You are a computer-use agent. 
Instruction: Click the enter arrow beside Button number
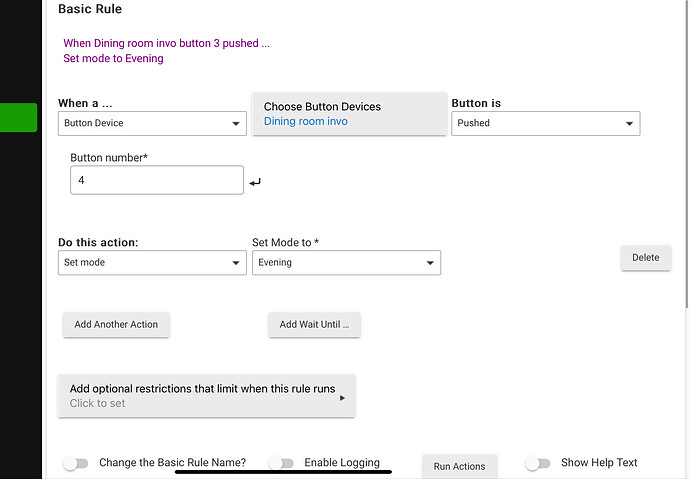pos(255,182)
